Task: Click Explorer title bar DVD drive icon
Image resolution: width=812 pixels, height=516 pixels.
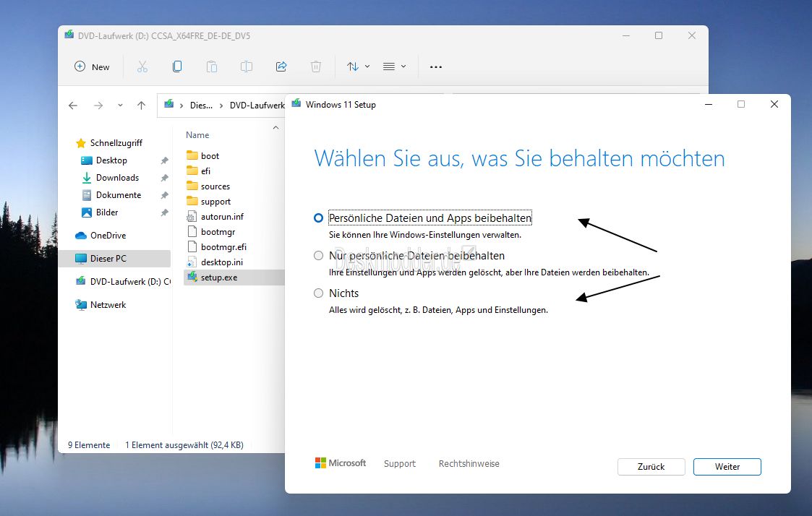Action: pos(69,35)
